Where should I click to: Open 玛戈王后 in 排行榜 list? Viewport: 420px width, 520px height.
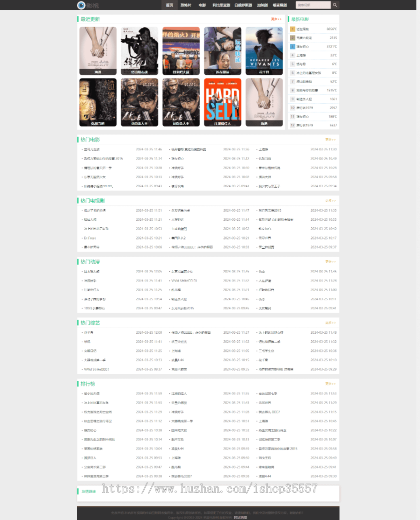[265, 458]
